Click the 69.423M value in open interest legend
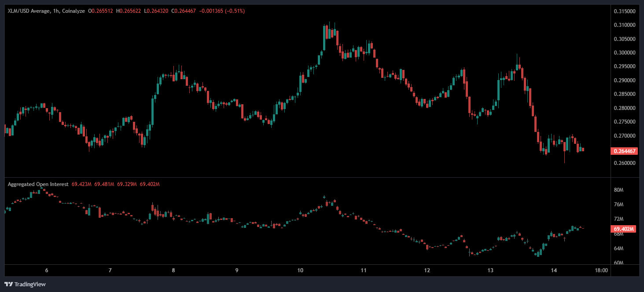 (81, 184)
